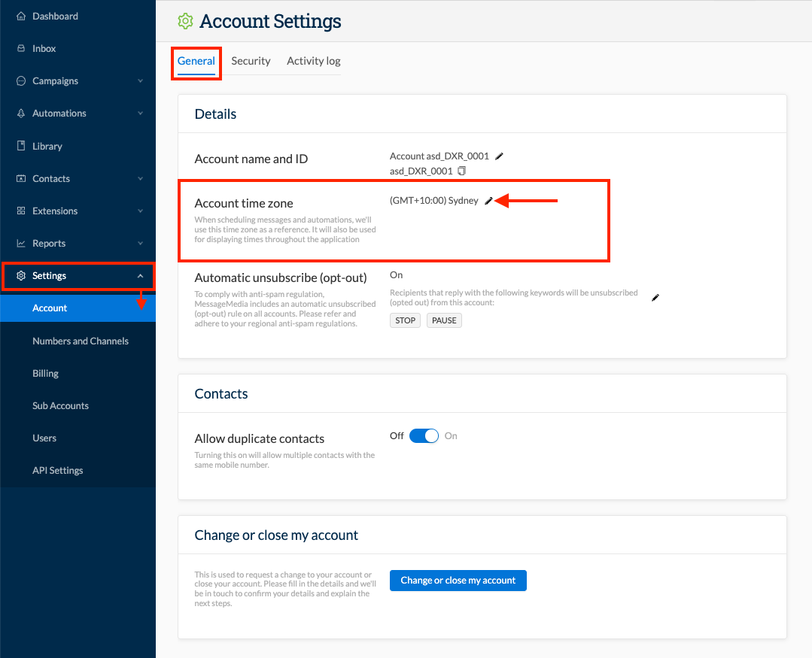Viewport: 812px width, 658px height.
Task: Click the green gear icon beside Account Settings
Action: 185,21
